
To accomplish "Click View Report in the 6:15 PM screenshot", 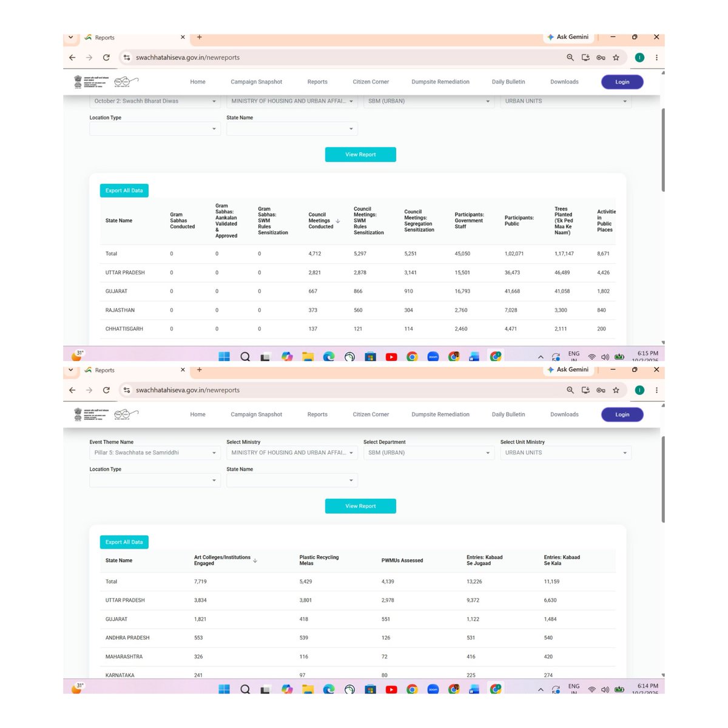I will 360,155.
